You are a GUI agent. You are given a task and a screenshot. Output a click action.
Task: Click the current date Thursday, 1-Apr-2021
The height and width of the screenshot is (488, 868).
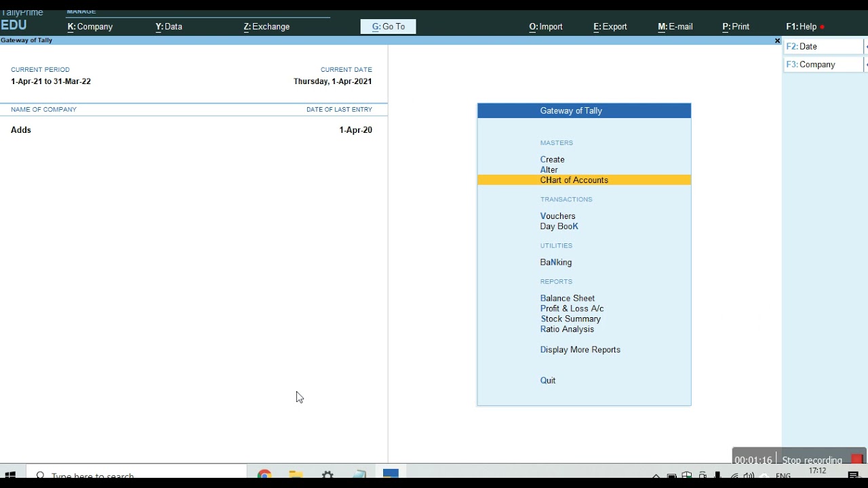(x=333, y=81)
